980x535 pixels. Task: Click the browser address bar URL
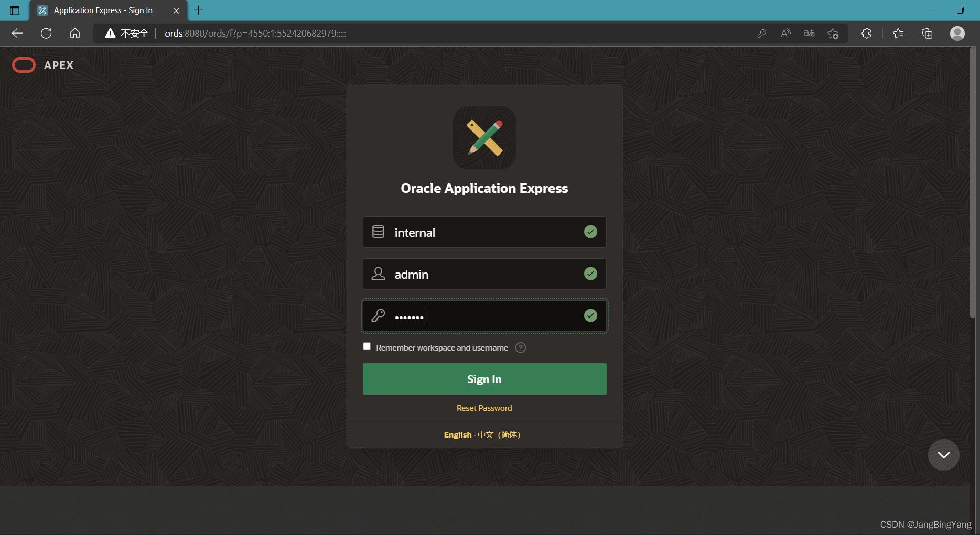tap(255, 34)
